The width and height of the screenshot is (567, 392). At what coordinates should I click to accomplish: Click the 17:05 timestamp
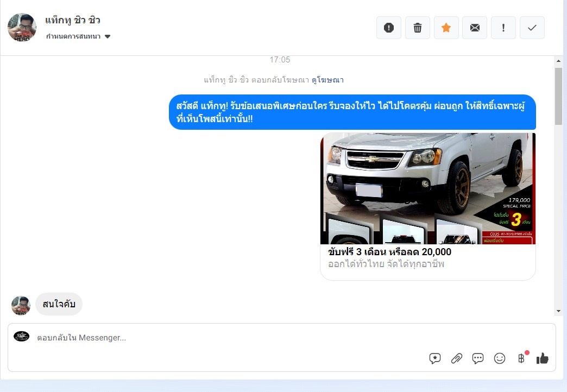pyautogui.click(x=280, y=60)
